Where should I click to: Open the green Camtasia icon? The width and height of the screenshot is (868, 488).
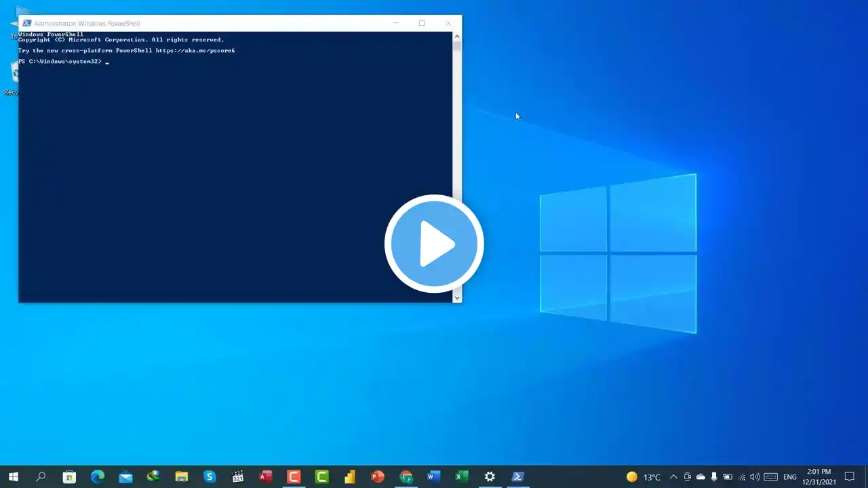[321, 476]
